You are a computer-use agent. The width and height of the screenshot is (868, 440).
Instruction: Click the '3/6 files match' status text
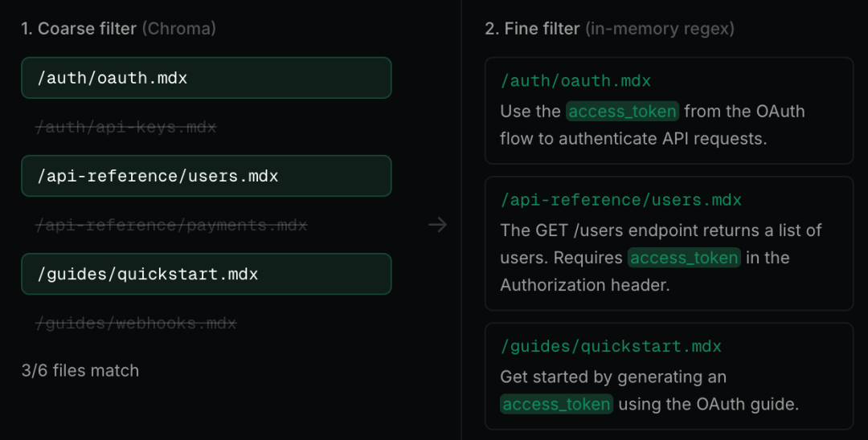(80, 370)
